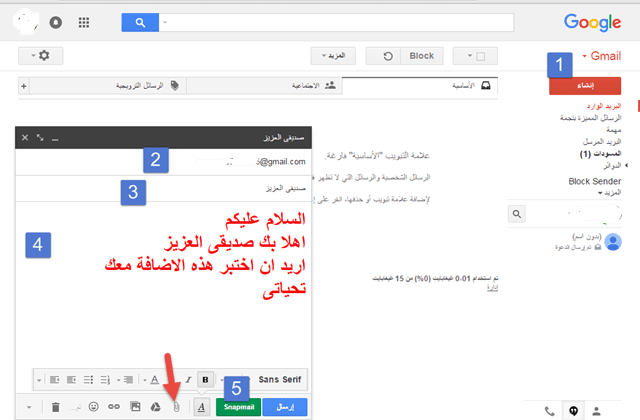Minimize the compose window
This screenshot has width=640, height=420.
tap(55, 138)
